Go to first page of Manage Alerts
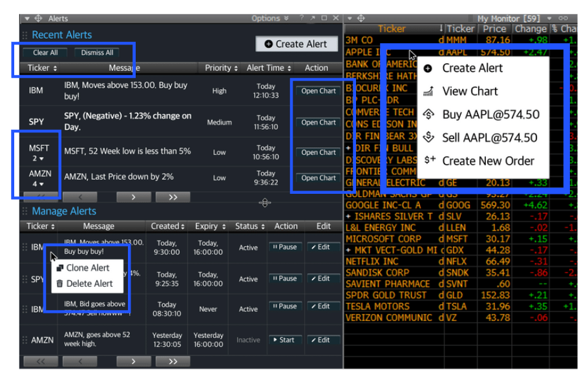This screenshot has width=588, height=385. pos(41,361)
